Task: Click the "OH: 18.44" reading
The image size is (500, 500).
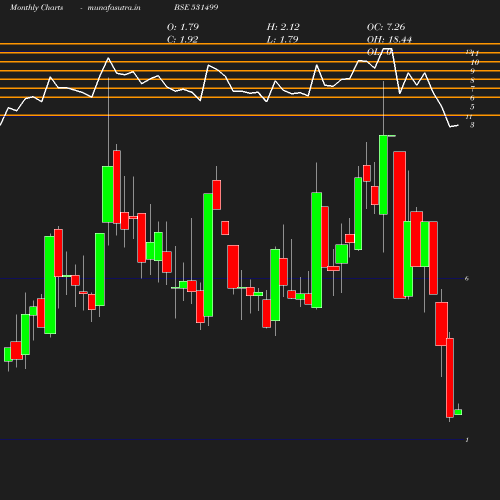Action: (389, 40)
